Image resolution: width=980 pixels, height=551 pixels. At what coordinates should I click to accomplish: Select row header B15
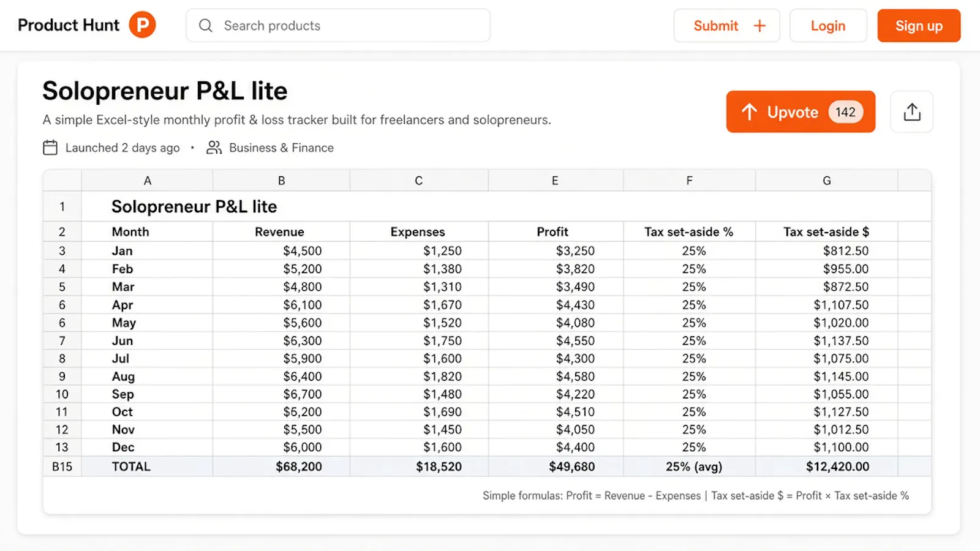(x=62, y=467)
